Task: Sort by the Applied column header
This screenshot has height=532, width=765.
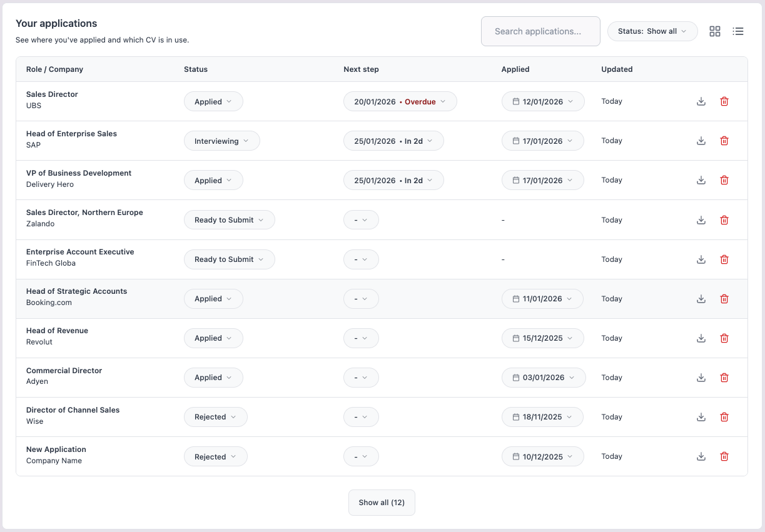Action: pos(515,69)
